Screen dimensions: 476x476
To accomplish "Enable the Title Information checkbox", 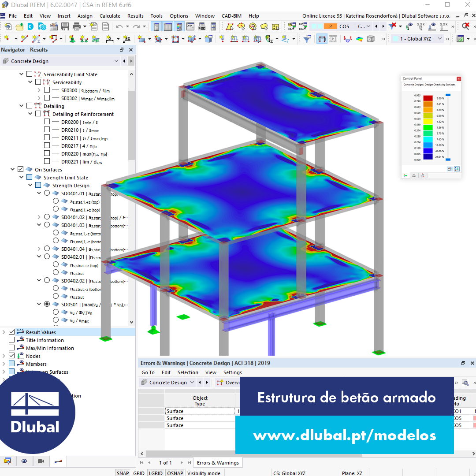I will (11, 340).
